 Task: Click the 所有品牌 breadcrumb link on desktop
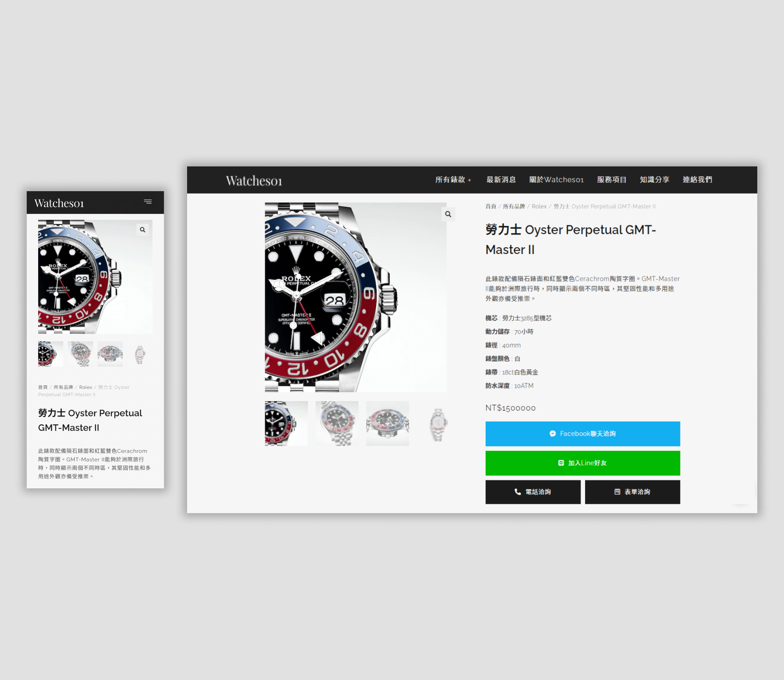pyautogui.click(x=514, y=207)
